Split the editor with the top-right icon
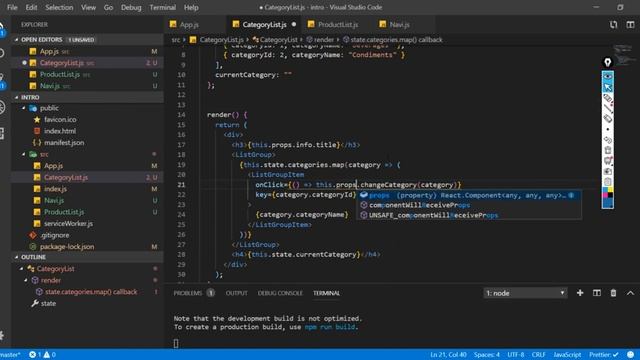The height and width of the screenshot is (360, 640). click(630, 25)
